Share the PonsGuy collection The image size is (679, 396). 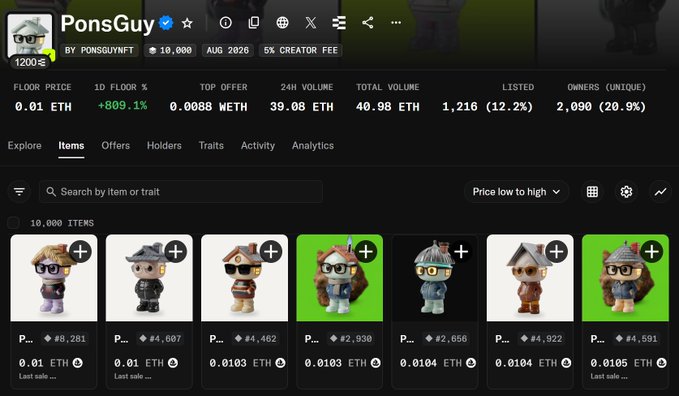368,23
